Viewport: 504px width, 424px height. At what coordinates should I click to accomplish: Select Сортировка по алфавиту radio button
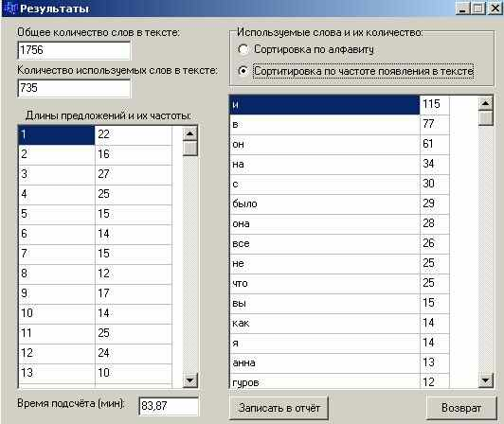[243, 49]
